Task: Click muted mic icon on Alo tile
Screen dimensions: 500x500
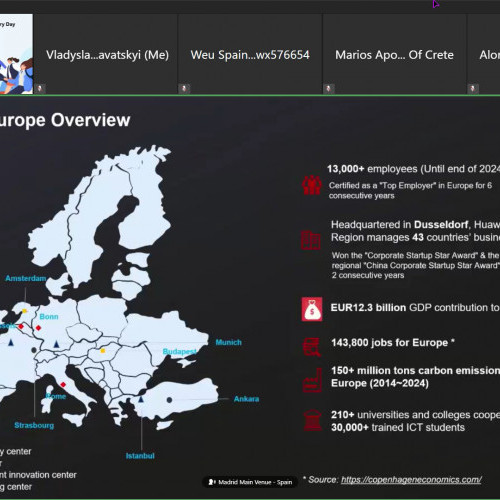Action: click(473, 88)
